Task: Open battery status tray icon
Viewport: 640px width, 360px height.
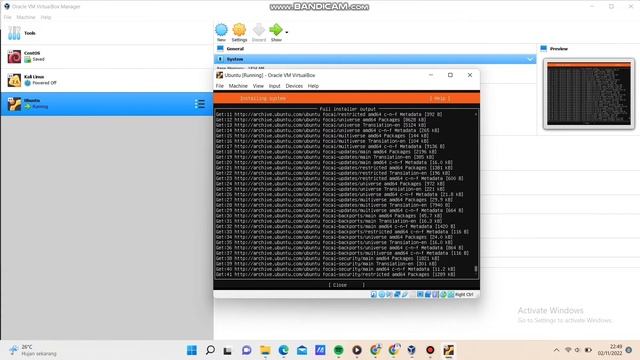Action: (588, 350)
